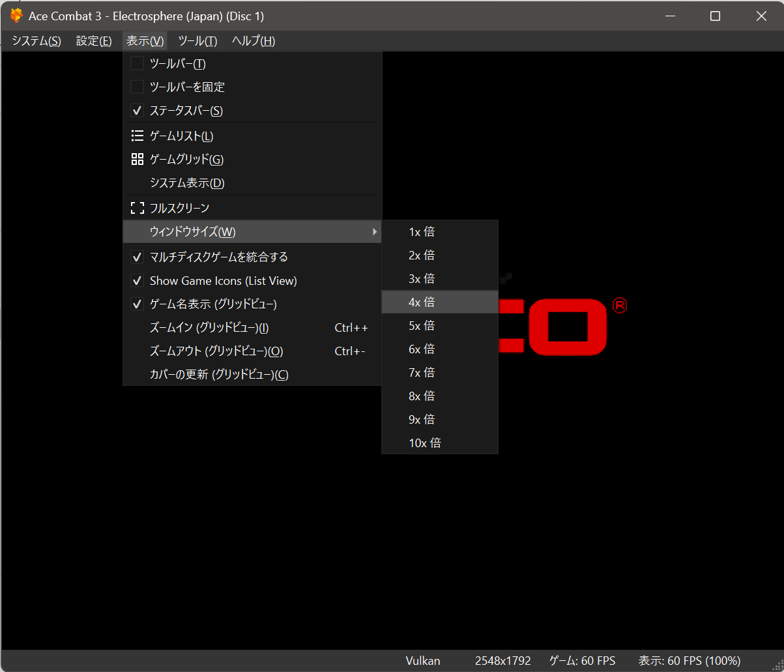784x672 pixels.
Task: Click the DuckStation app icon in title bar
Action: coord(16,16)
